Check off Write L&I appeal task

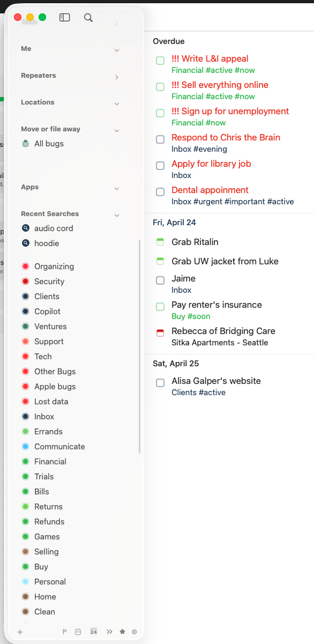[x=160, y=61]
